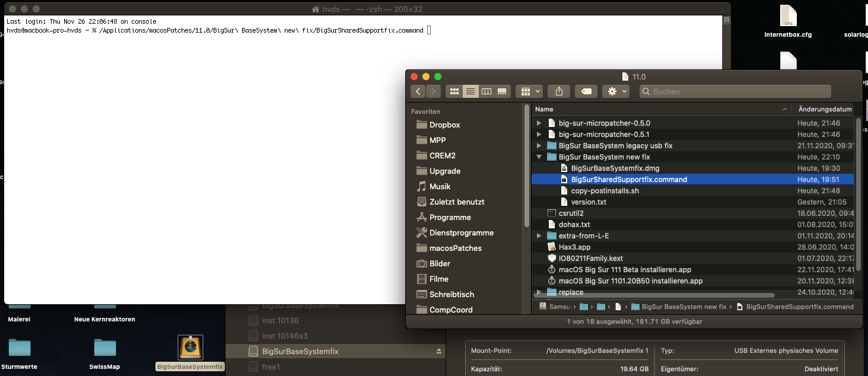The width and height of the screenshot is (868, 376).
Task: Switch Finder to gallery view
Action: click(503, 91)
